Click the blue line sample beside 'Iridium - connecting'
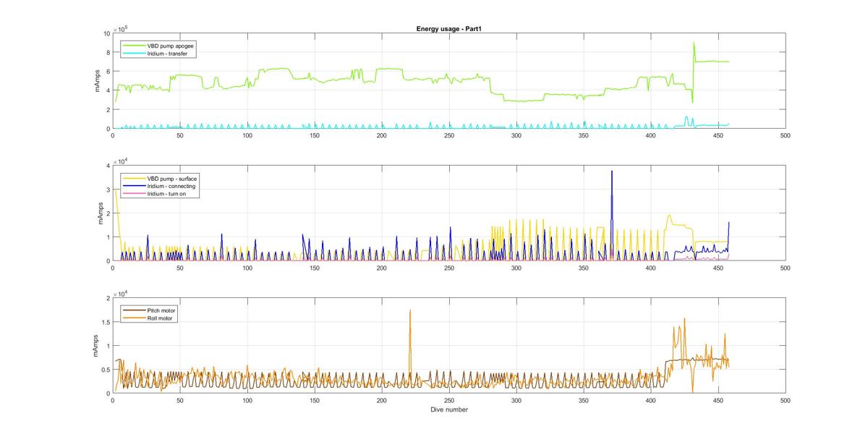Image resolution: width=868 pixels, height=442 pixels. tap(135, 186)
